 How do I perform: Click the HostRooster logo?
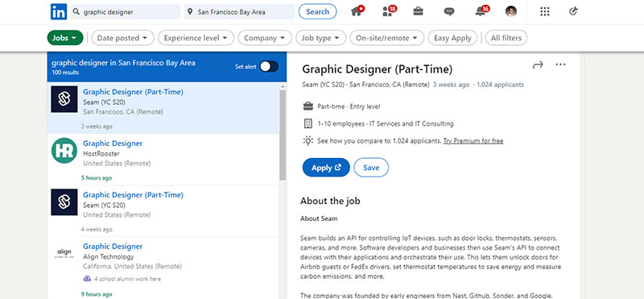(x=64, y=151)
